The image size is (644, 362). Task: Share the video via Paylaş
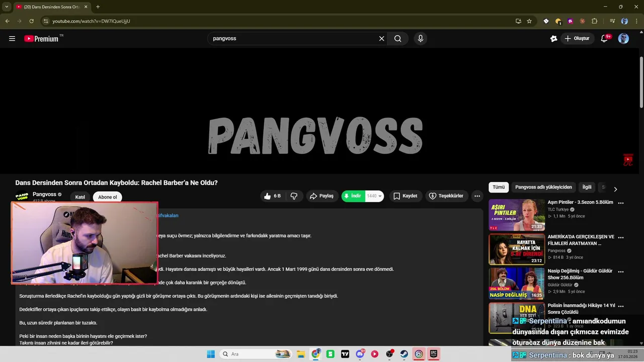pyautogui.click(x=322, y=196)
